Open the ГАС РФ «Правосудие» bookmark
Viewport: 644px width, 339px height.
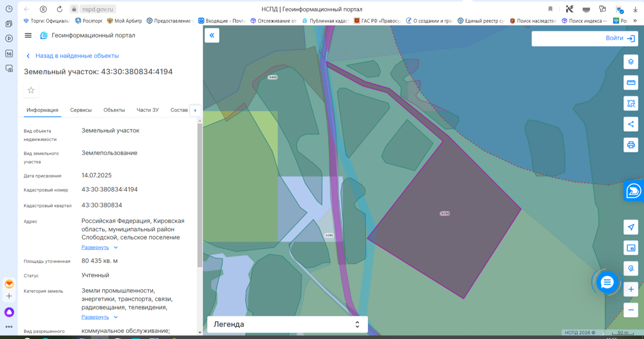[377, 21]
